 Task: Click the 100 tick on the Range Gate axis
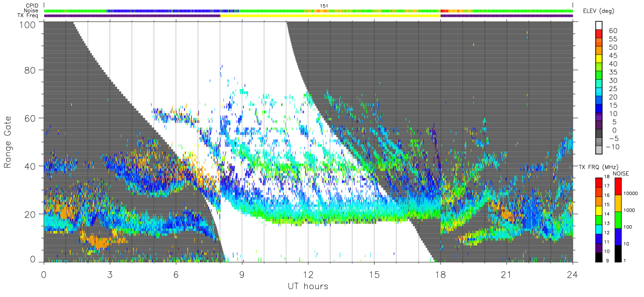(x=28, y=25)
